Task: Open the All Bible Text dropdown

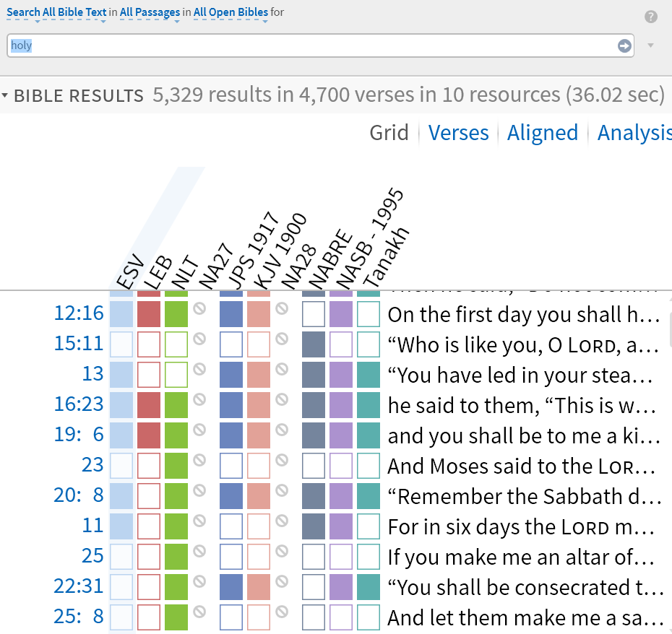Action: (x=74, y=12)
